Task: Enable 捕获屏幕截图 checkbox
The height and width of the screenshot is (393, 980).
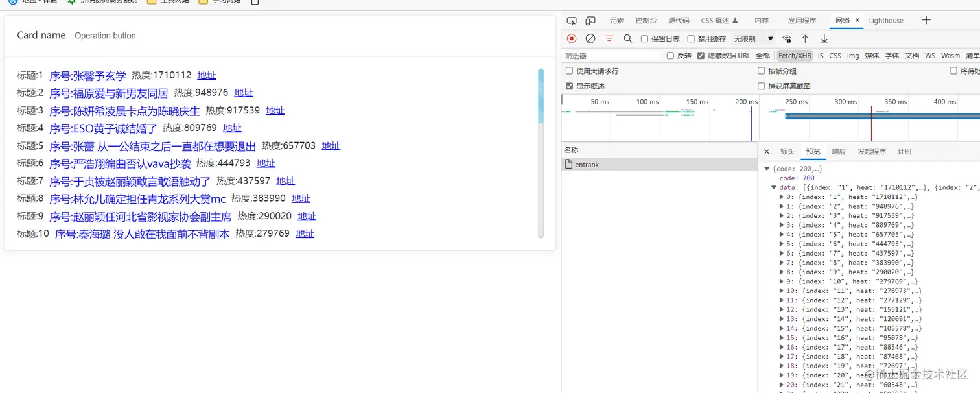Action: coord(762,86)
